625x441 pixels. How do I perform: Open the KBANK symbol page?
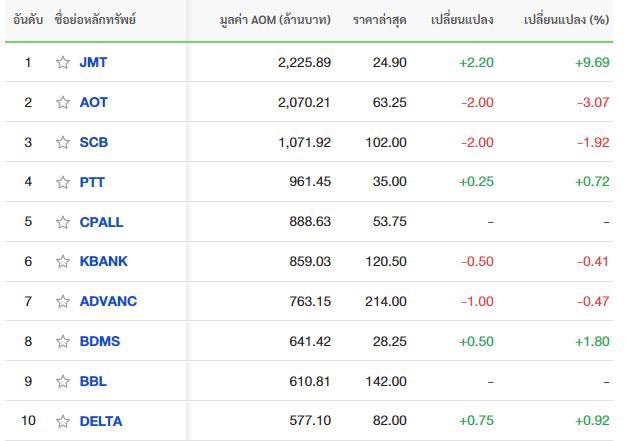104,261
